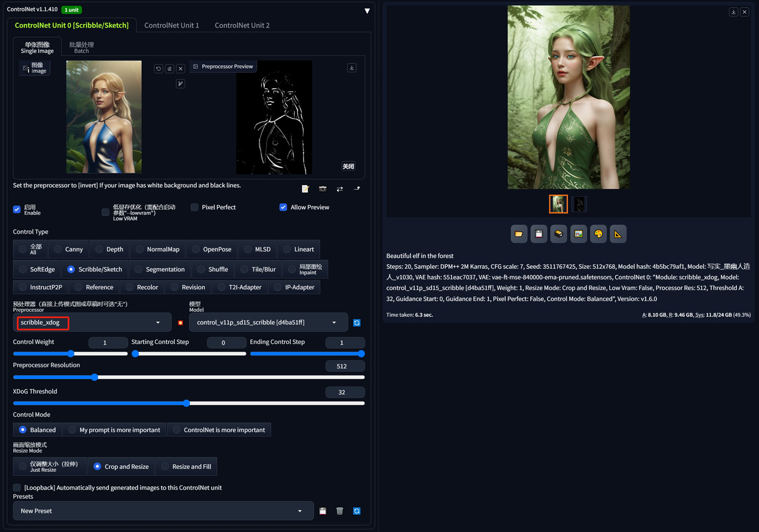This screenshot has height=532, width=759.
Task: Switch to ControlNet Unit 1 tab
Action: (172, 25)
